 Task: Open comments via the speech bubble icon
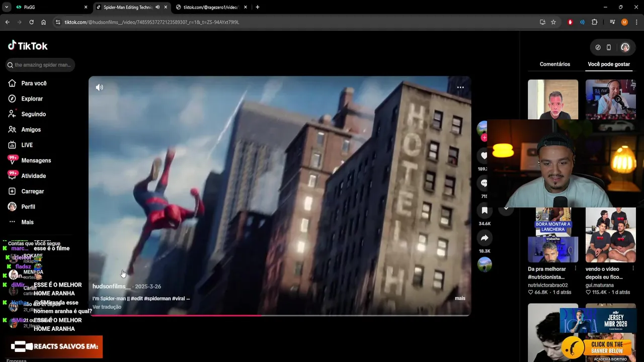484,184
